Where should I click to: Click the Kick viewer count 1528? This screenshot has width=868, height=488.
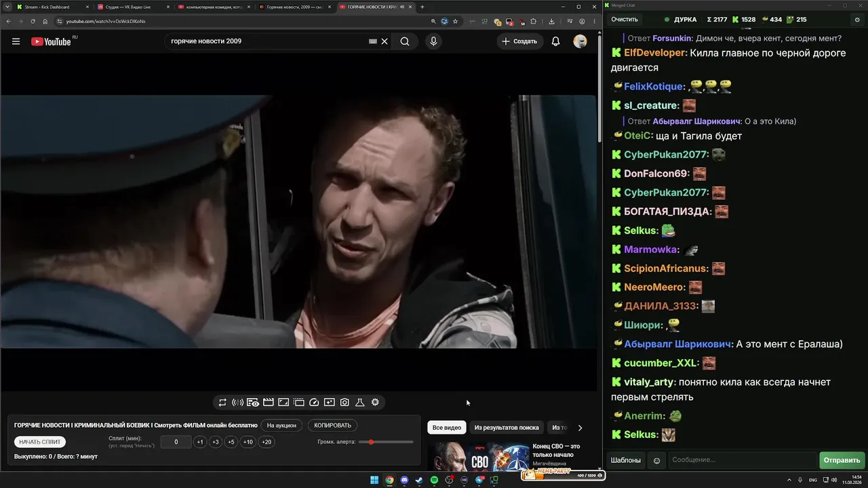point(744,20)
